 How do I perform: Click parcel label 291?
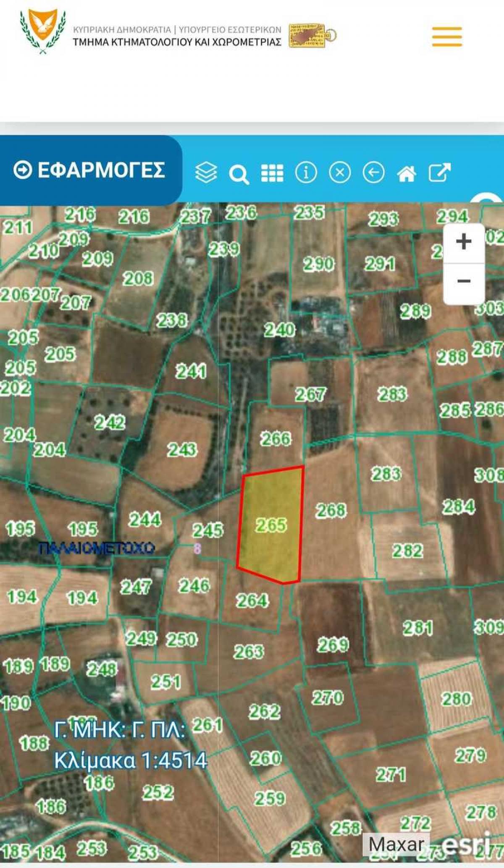(380, 264)
